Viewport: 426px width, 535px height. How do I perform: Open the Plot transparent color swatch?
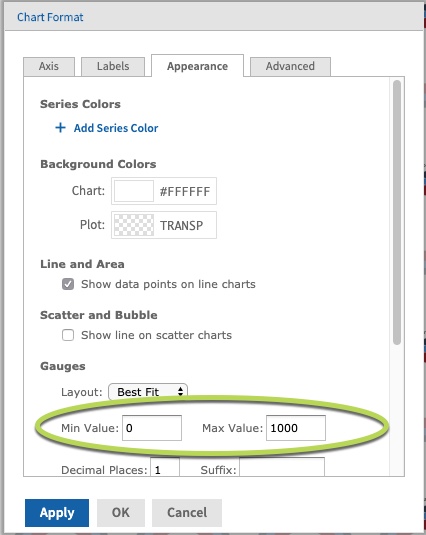pyautogui.click(x=134, y=225)
